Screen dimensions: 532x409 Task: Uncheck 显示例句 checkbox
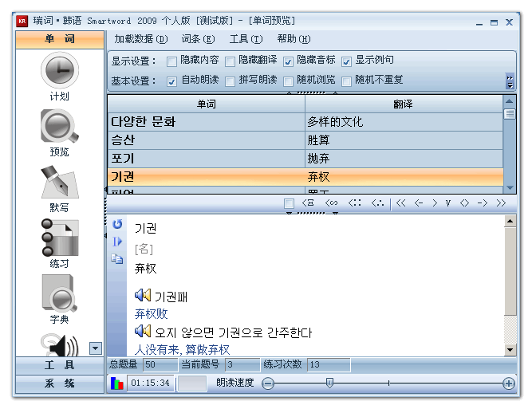pyautogui.click(x=346, y=61)
